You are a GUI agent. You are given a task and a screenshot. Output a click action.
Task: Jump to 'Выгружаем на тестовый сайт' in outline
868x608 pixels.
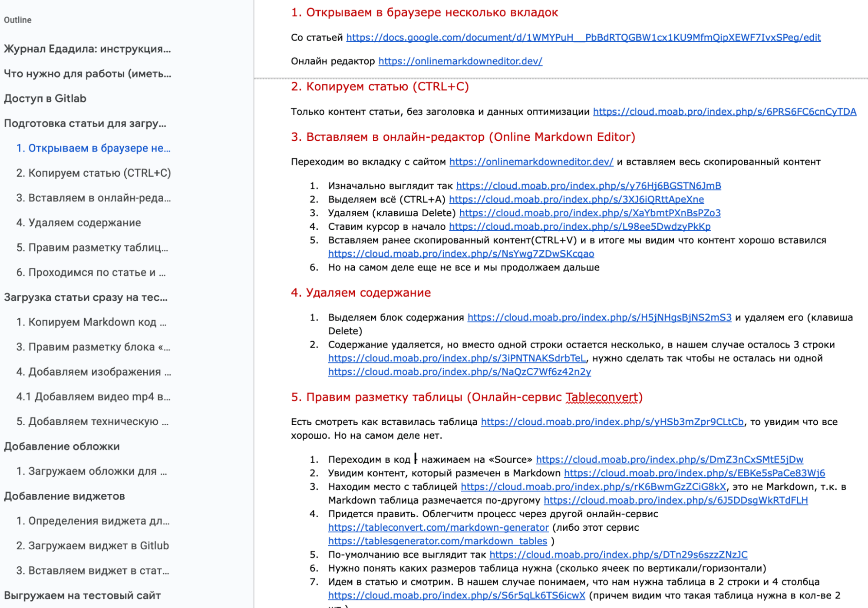tap(82, 595)
